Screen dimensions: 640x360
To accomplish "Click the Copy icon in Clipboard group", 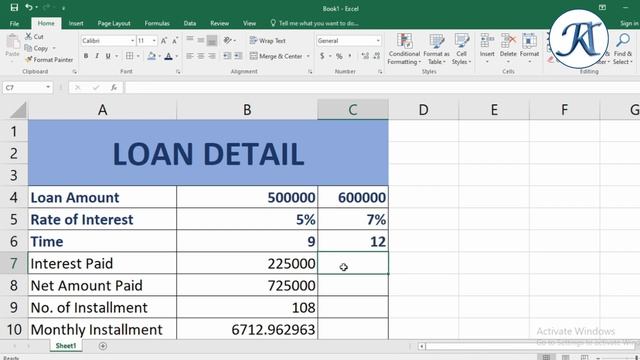I will pyautogui.click(x=28, y=48).
